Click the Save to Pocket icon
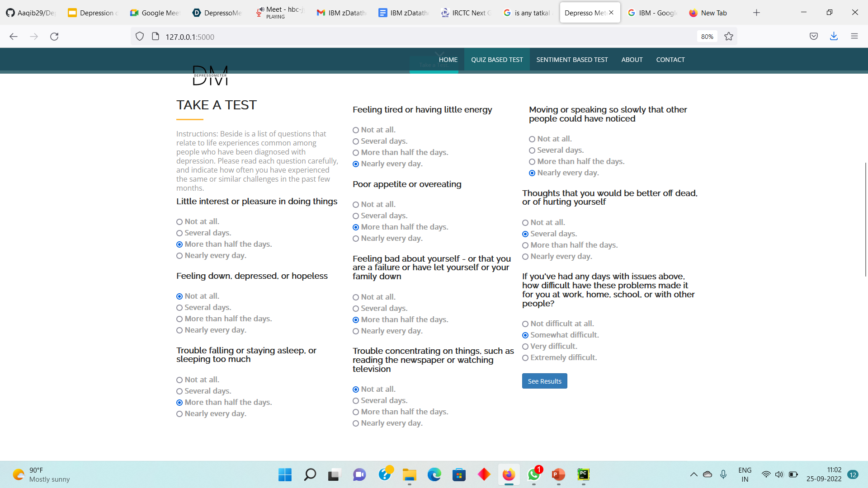 (814, 37)
